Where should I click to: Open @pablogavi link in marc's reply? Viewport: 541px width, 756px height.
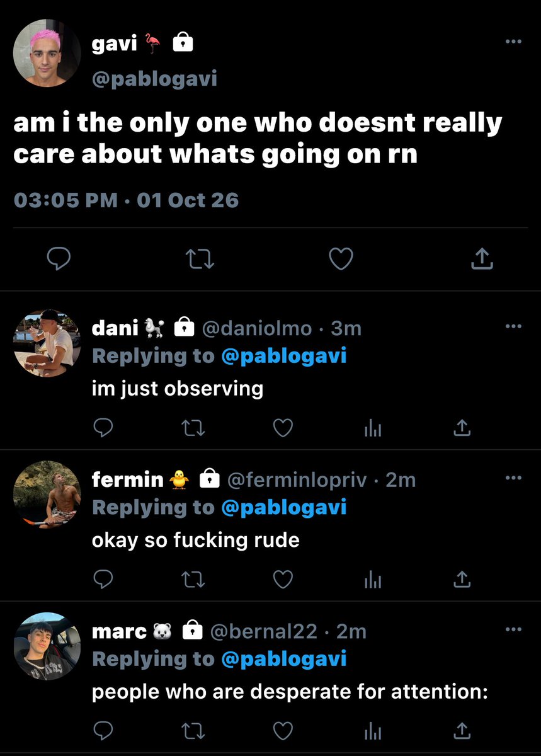tap(284, 658)
